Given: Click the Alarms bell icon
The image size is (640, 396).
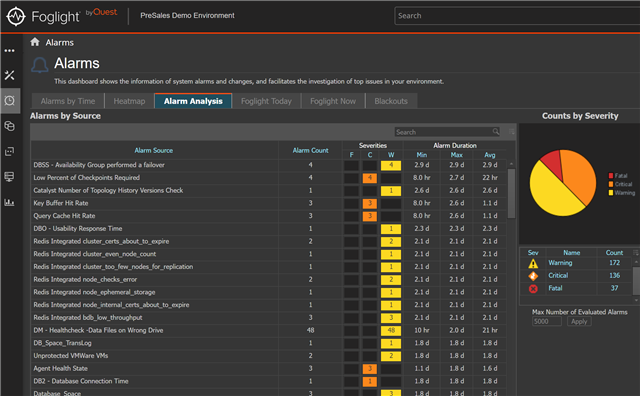Looking at the screenshot, I should 40,65.
